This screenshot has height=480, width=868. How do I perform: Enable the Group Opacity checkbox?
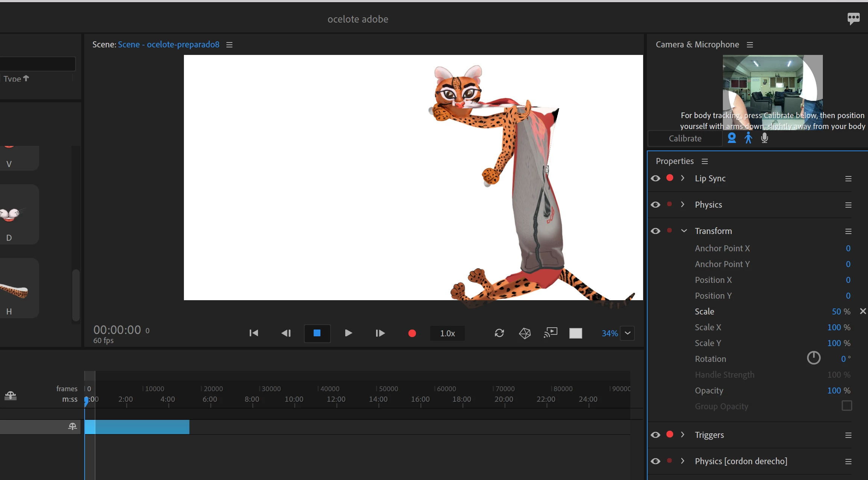847,406
